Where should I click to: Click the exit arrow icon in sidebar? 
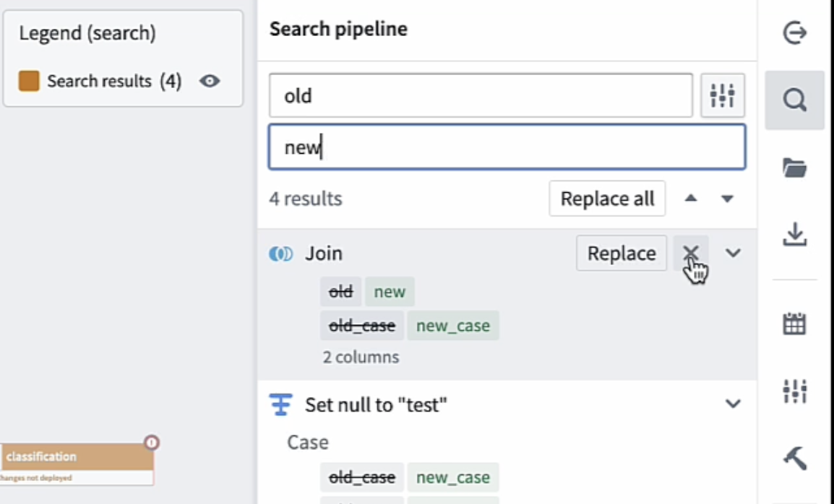(795, 33)
